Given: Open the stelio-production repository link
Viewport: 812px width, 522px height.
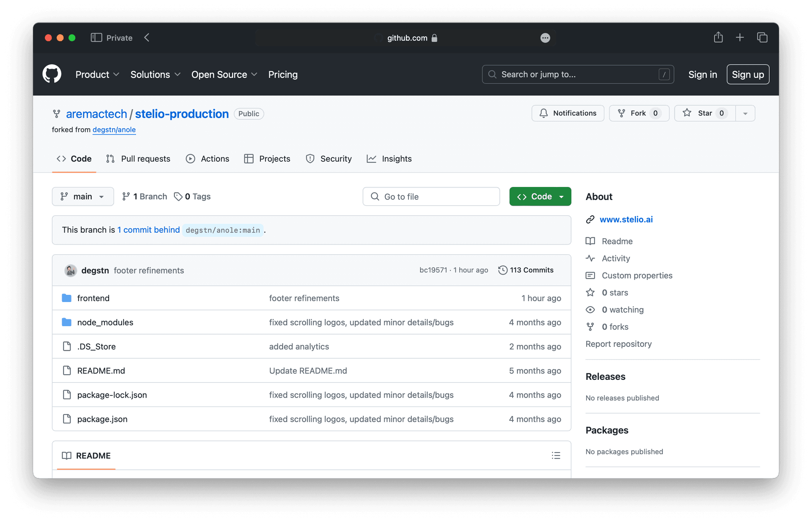Looking at the screenshot, I should [182, 114].
